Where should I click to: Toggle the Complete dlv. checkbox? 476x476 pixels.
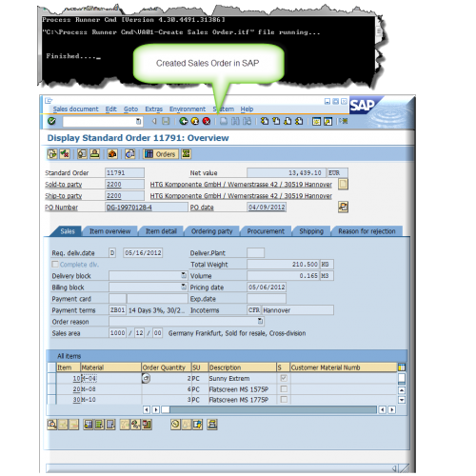tap(55, 264)
